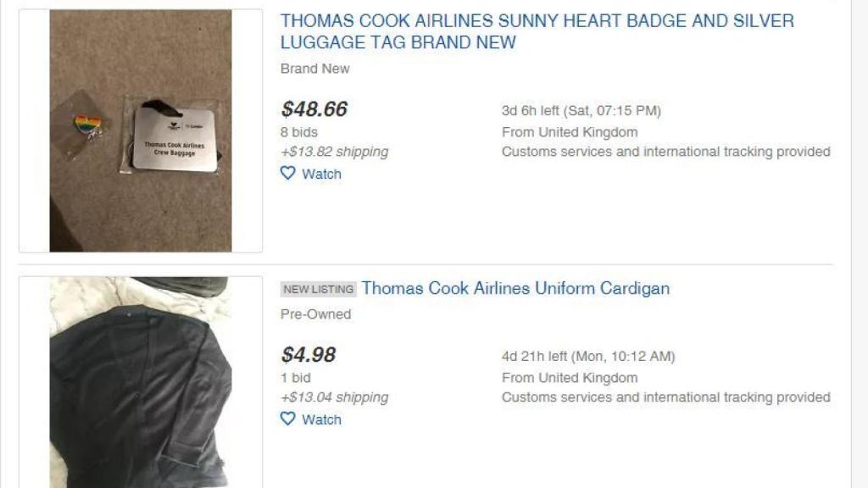This screenshot has height=488, width=868.
Task: Click the +$13.82 shipping text
Action: [334, 152]
